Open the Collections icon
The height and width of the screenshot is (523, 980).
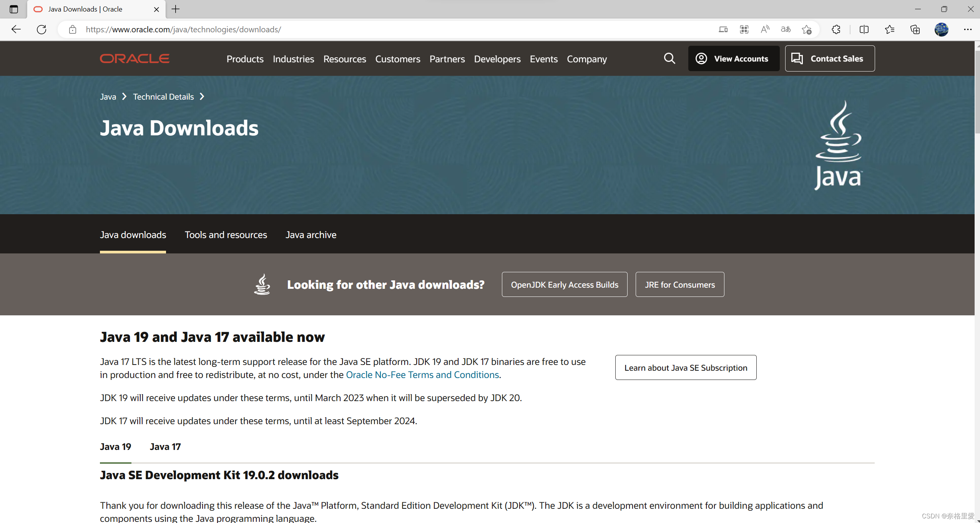915,30
